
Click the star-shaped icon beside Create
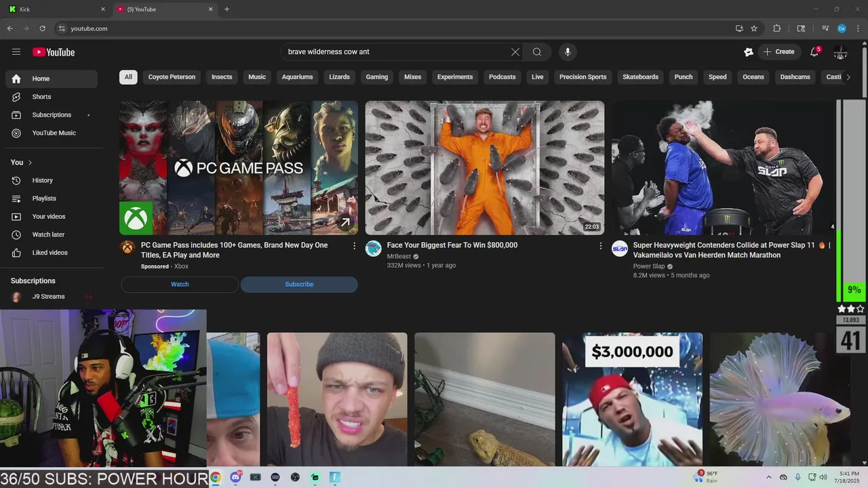(x=749, y=52)
